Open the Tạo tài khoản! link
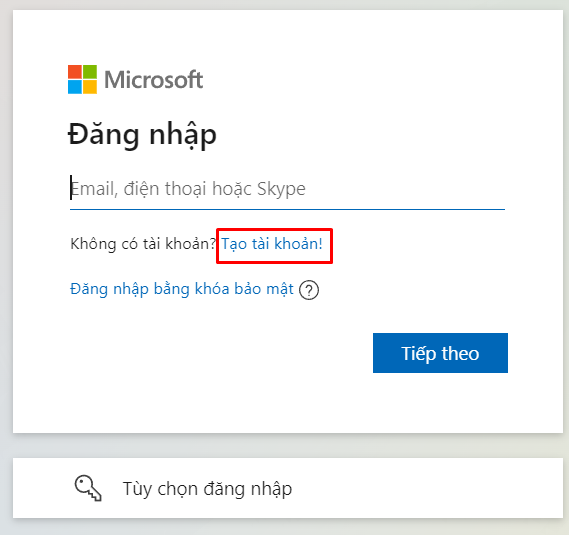The image size is (569, 535). pos(272,244)
